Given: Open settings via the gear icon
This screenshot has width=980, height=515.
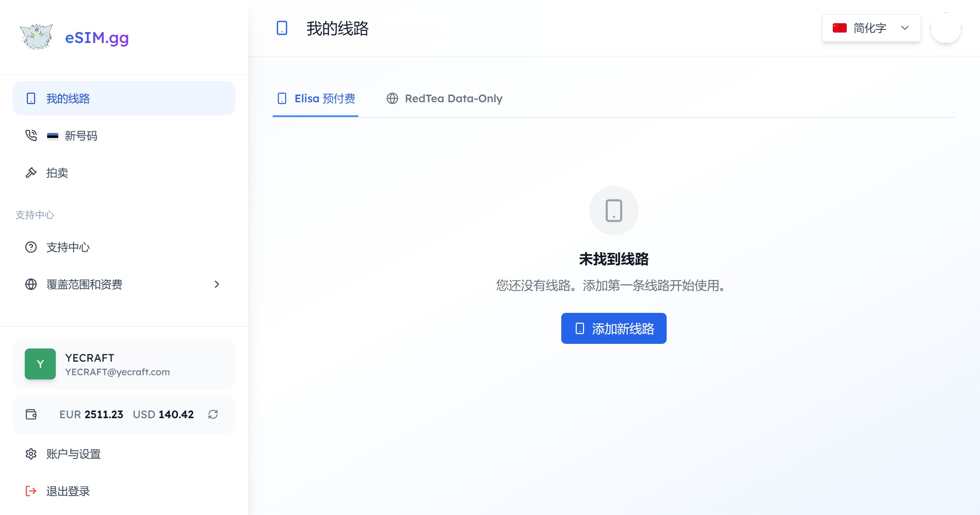Looking at the screenshot, I should pyautogui.click(x=31, y=454).
